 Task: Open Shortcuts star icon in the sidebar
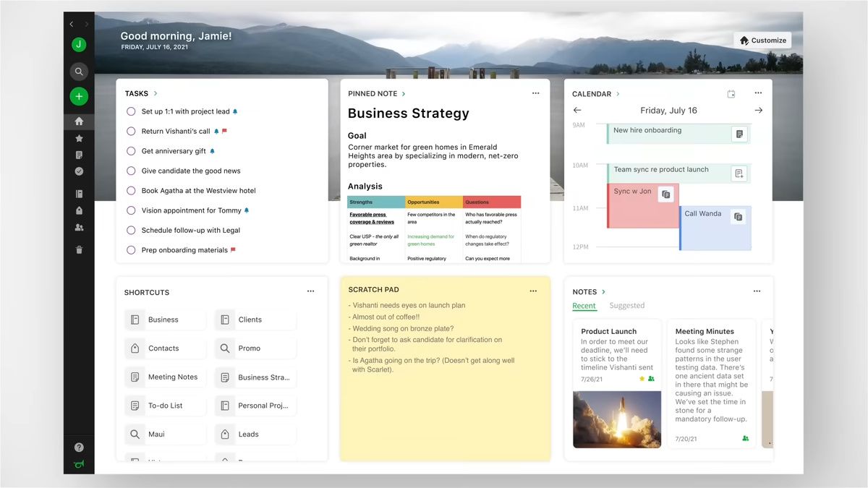point(79,138)
